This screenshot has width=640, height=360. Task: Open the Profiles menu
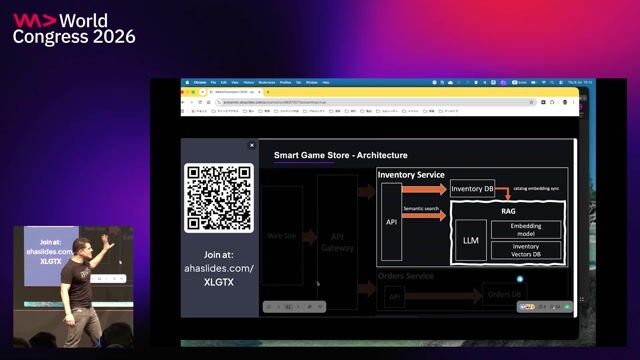point(285,82)
